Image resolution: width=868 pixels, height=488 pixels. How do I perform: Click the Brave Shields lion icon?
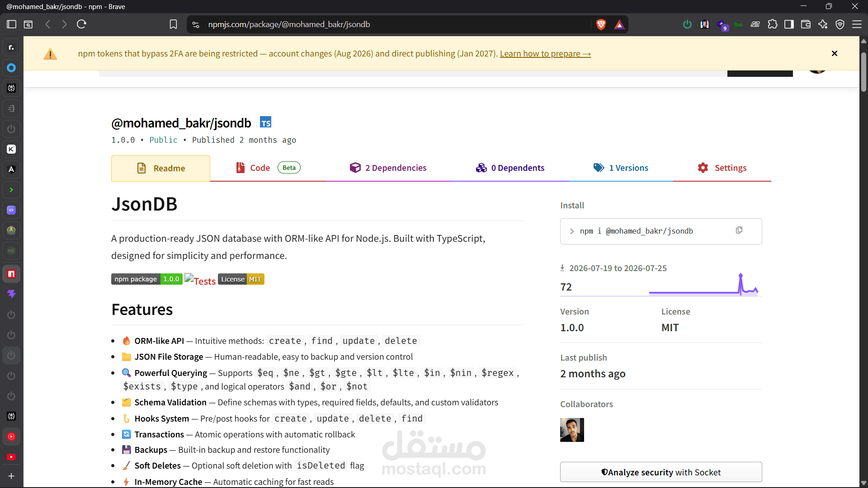[x=601, y=24]
